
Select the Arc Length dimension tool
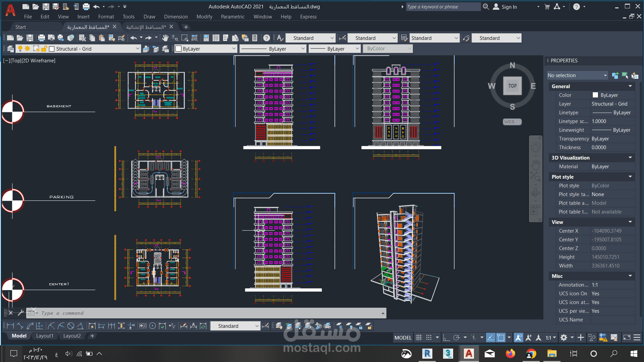(x=30, y=326)
